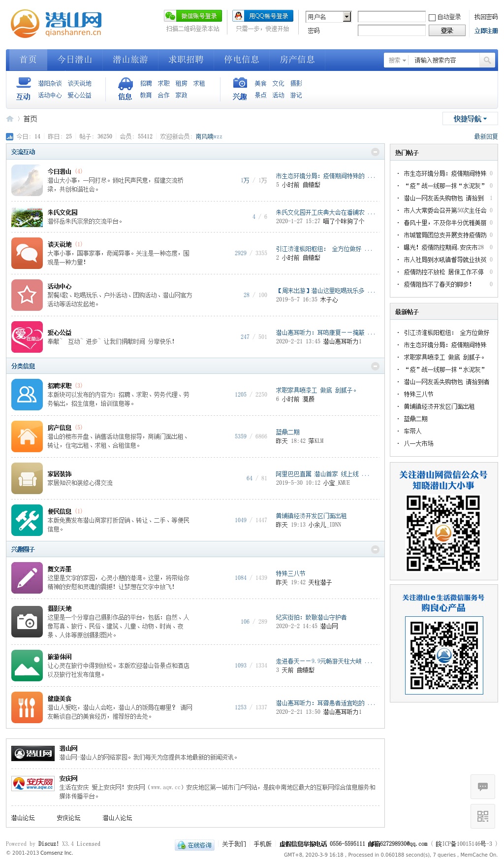This screenshot has height=868, width=504.
Task: Open the 摄影天地 camera icon
Action: coord(27,622)
